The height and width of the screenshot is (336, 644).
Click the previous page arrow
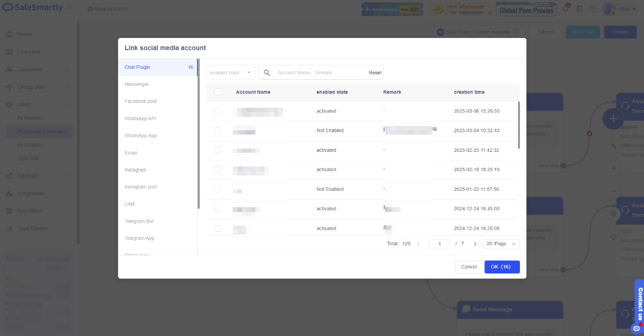[418, 244]
